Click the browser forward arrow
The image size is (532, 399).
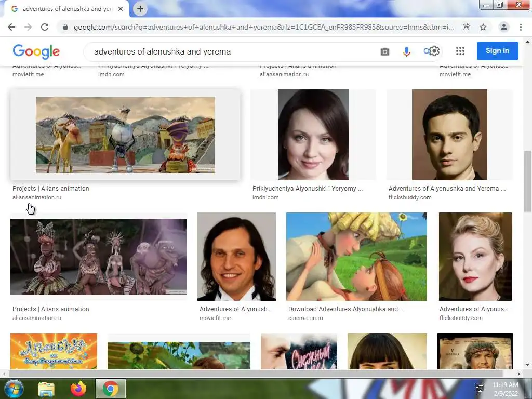[x=28, y=27]
